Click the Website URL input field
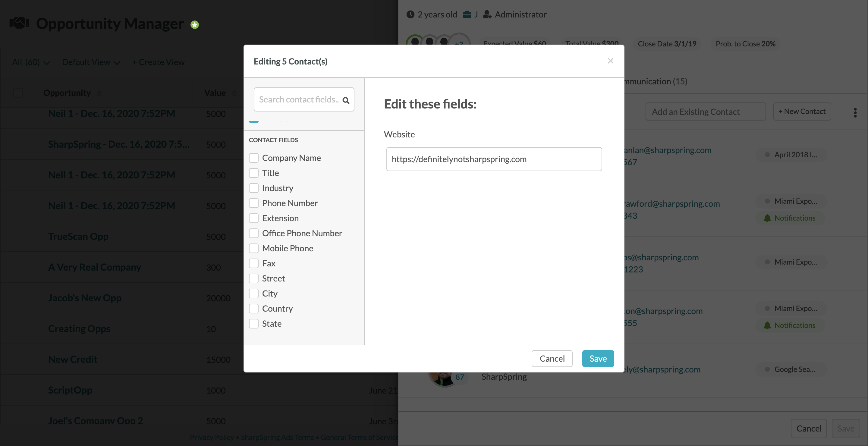This screenshot has width=868, height=446. pos(494,159)
